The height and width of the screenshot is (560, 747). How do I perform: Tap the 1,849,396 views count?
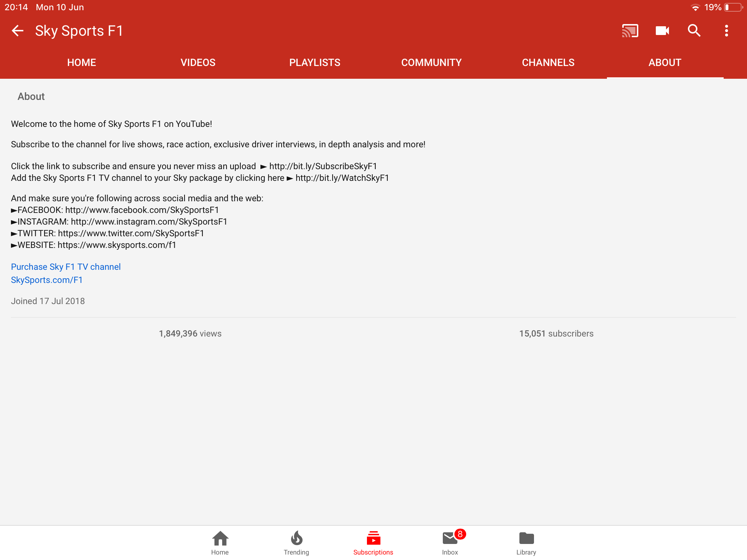[x=190, y=334]
